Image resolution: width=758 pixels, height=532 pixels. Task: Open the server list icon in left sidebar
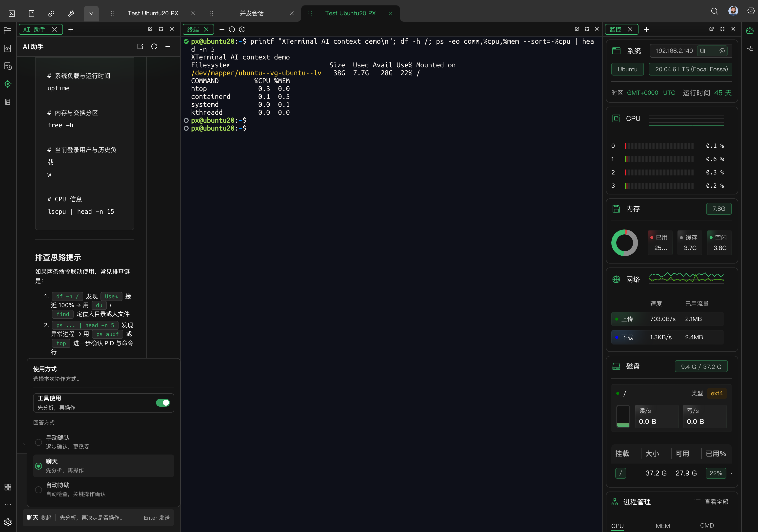click(8, 102)
